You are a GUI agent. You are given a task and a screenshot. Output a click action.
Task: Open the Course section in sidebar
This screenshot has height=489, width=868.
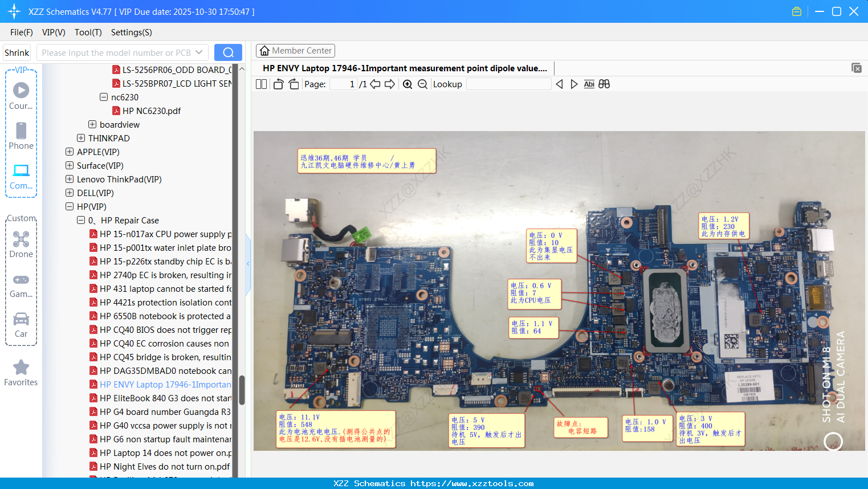(21, 96)
